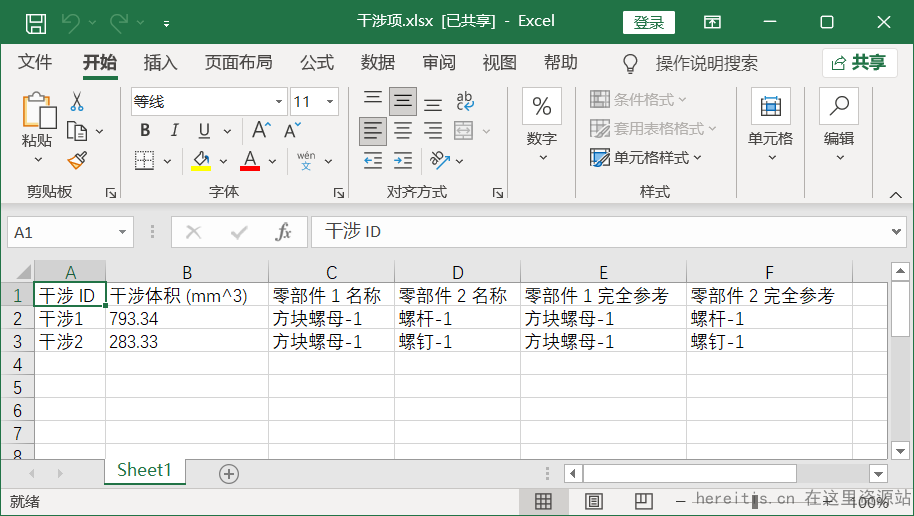Click the Redo arrow icon
The width and height of the screenshot is (914, 516).
119,23
